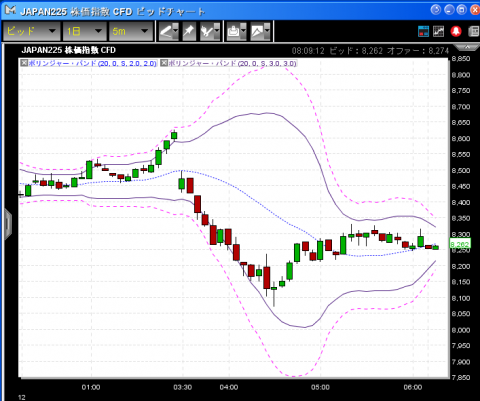Open new chart grid icon
The width and height of the screenshot is (480, 401).
(x=439, y=31)
